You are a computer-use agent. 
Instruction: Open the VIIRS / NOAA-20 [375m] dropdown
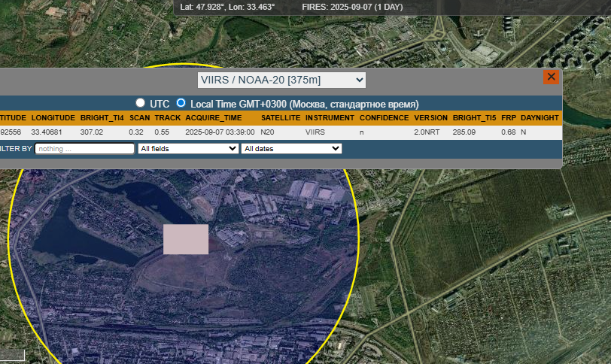pyautogui.click(x=281, y=80)
